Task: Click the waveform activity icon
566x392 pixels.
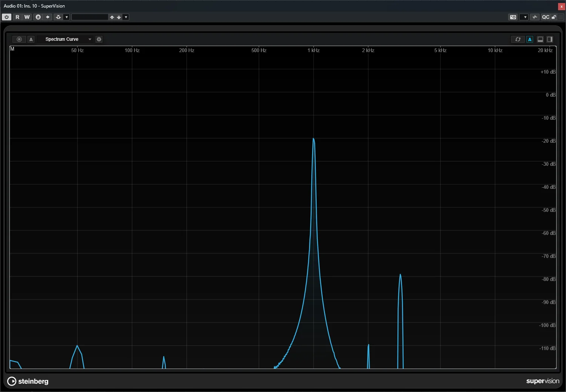Action: (535, 17)
